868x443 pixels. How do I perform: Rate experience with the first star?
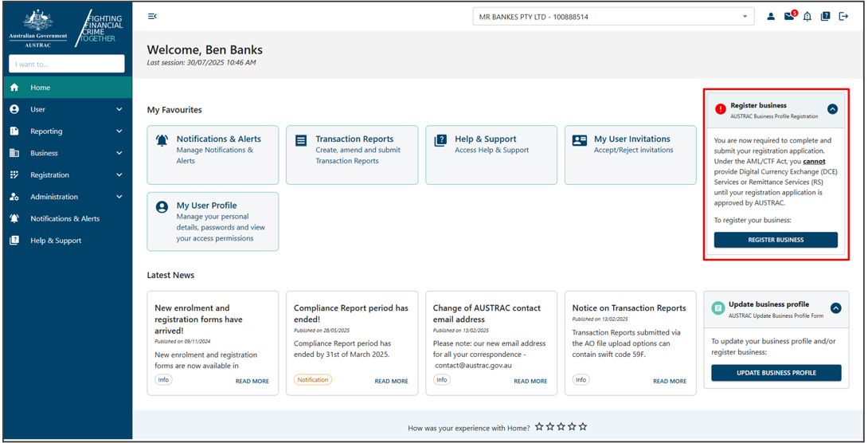pos(539,427)
